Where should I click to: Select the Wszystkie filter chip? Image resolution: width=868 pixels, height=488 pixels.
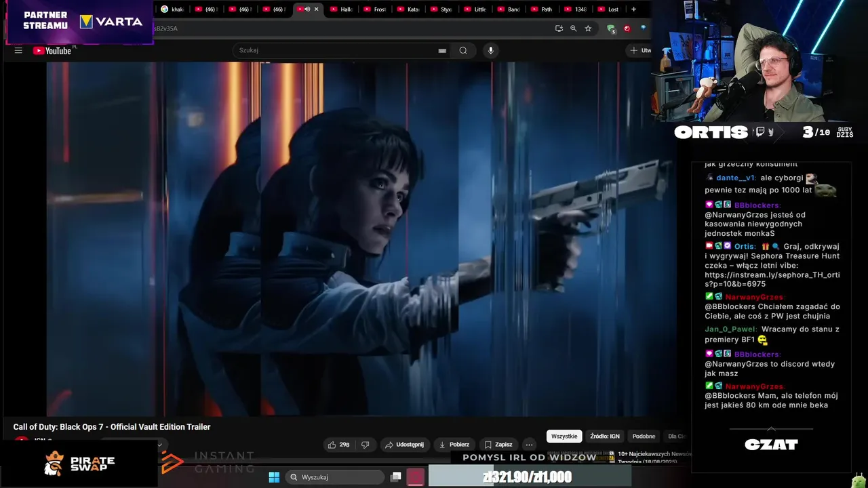(564, 436)
